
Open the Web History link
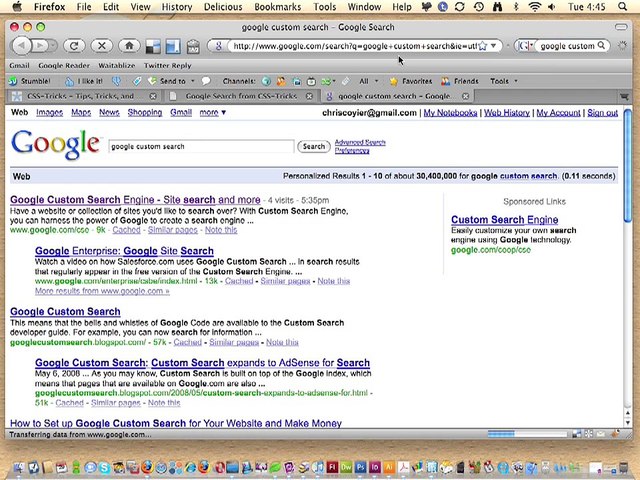click(x=507, y=113)
